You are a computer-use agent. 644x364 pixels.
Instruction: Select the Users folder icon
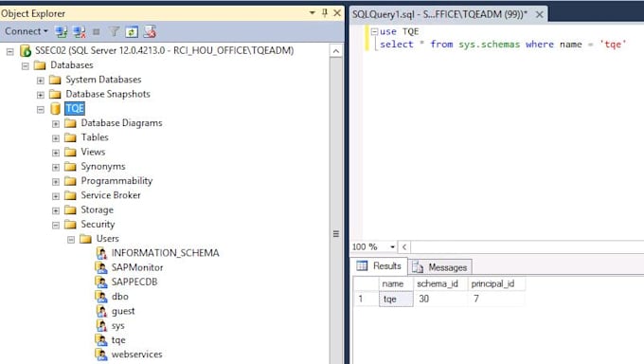85,239
